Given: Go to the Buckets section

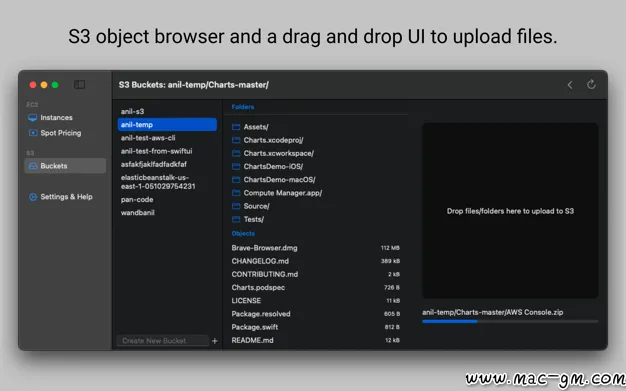Looking at the screenshot, I should (65, 166).
